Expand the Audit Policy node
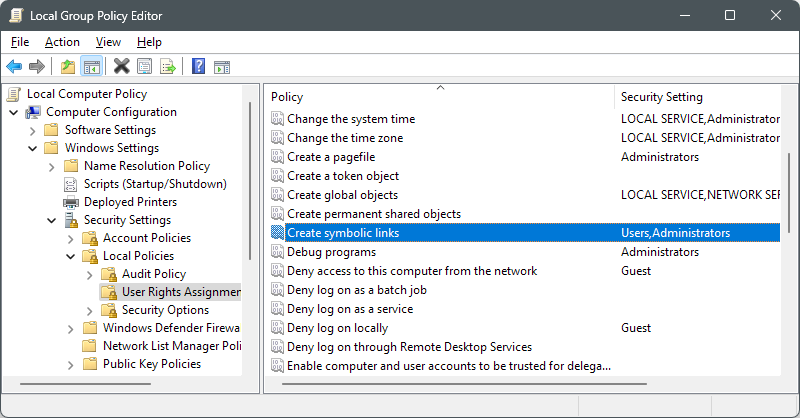Viewport: 800px width, 418px height. 90,275
